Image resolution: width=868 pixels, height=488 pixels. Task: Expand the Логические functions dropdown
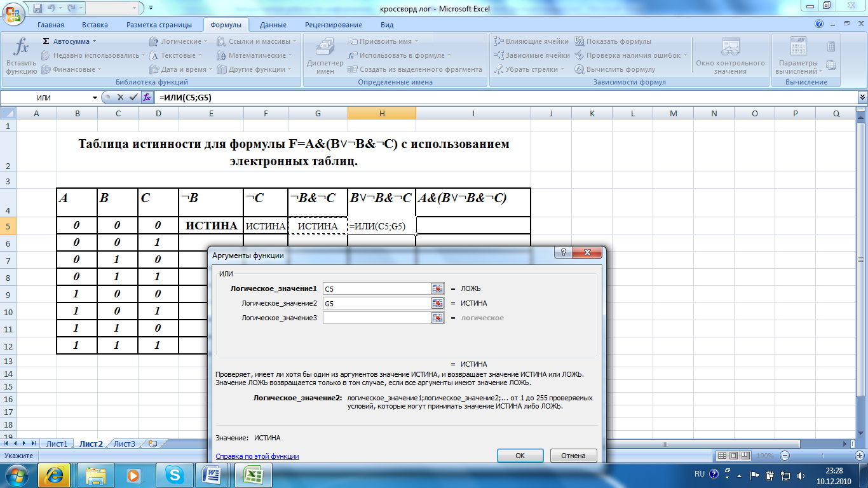(180, 41)
